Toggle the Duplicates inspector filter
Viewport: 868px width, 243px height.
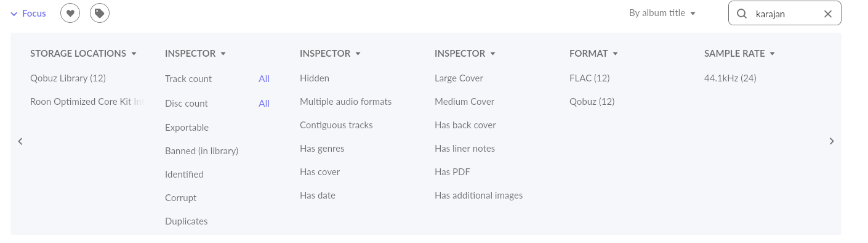187,221
